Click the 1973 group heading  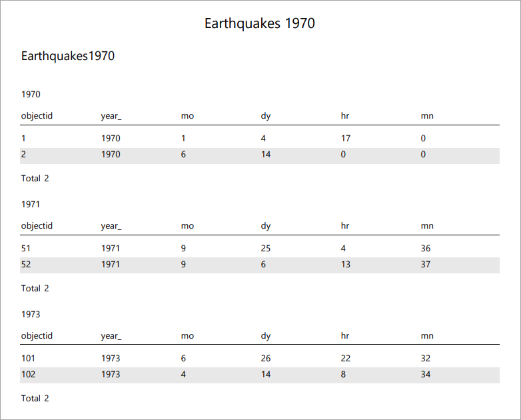pos(31,314)
